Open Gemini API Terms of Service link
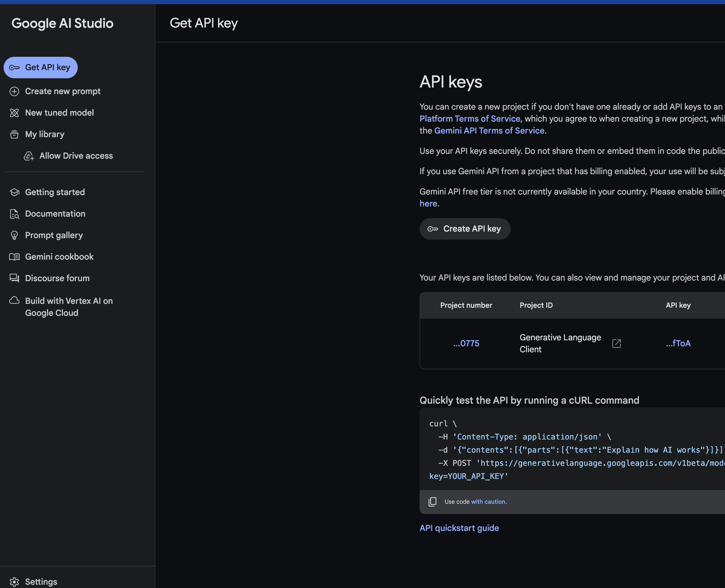This screenshot has width=725, height=588. tap(489, 131)
